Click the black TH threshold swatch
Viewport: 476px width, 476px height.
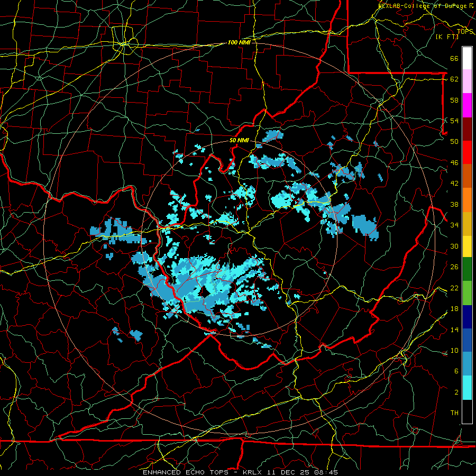click(x=467, y=411)
